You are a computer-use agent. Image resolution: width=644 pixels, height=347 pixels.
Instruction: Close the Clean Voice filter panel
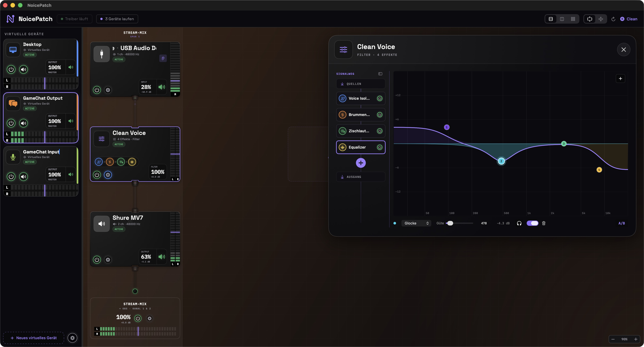pyautogui.click(x=623, y=50)
